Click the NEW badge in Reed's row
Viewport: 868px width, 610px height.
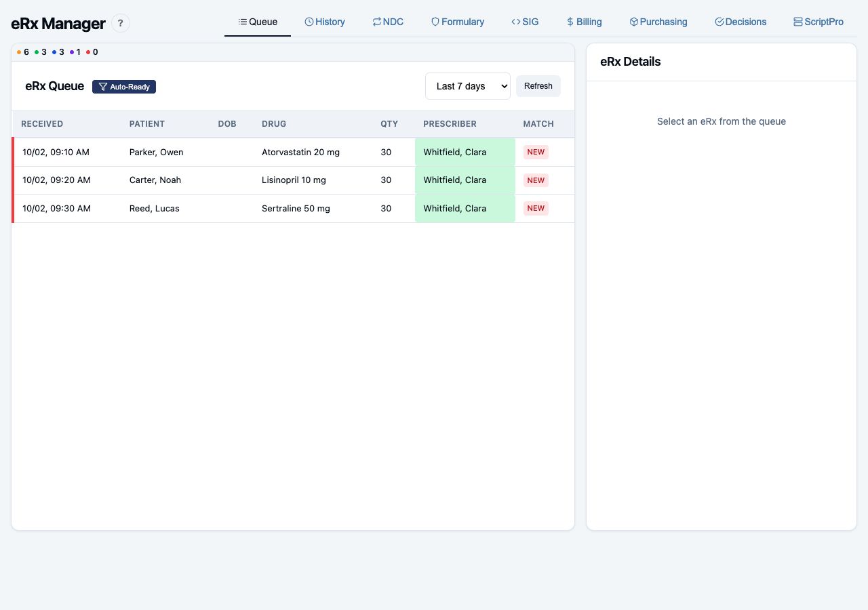pyautogui.click(x=536, y=209)
